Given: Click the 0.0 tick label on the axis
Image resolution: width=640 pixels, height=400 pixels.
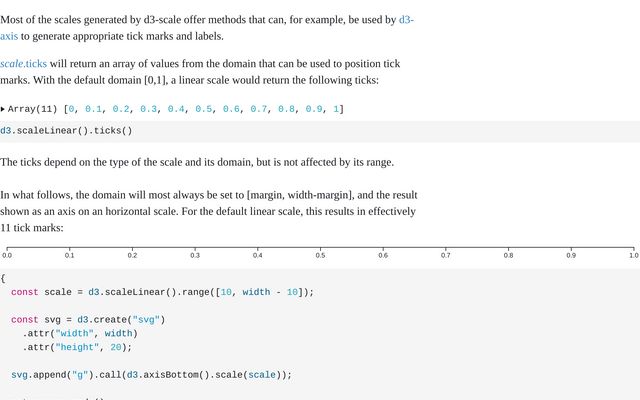Looking at the screenshot, I should 7,256.
